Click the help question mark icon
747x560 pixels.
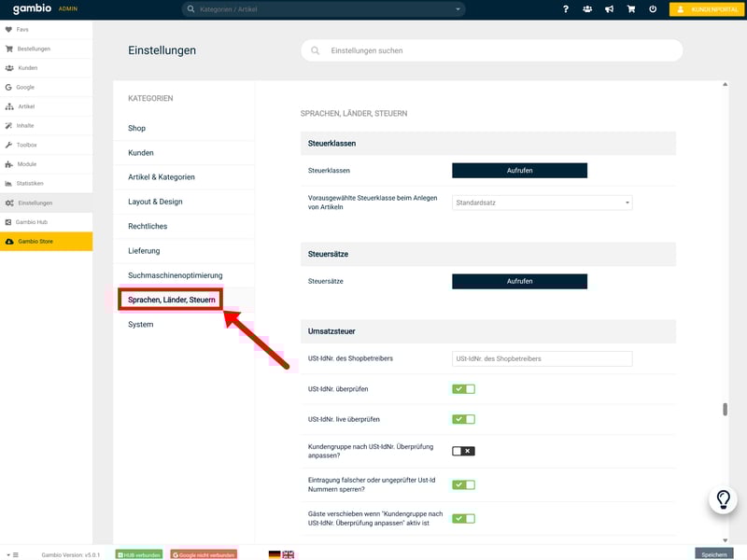pyautogui.click(x=566, y=9)
